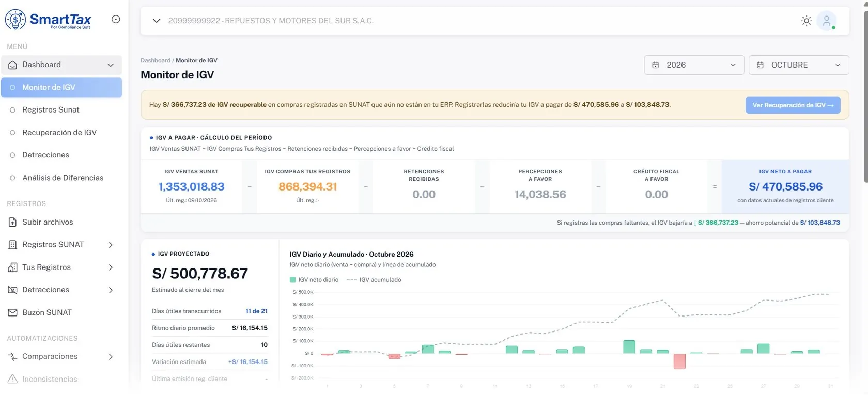Toggle light theme with sun icon
The image size is (868, 395).
pyautogui.click(x=806, y=21)
